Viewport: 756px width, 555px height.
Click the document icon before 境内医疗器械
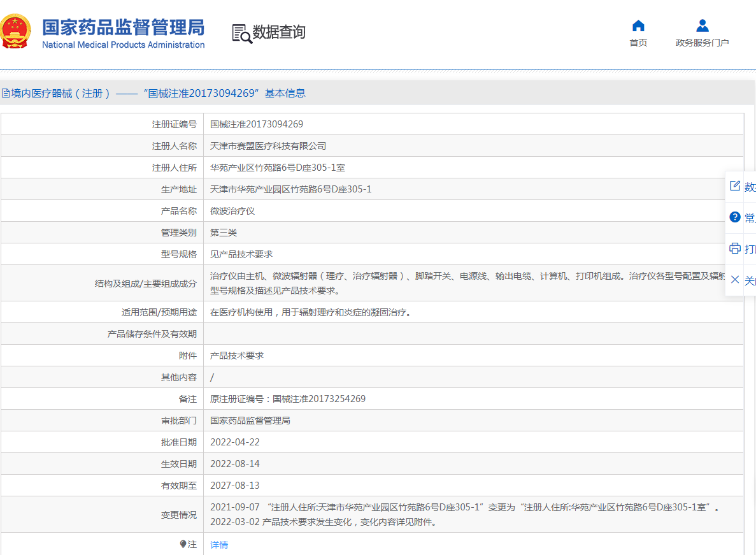pyautogui.click(x=5, y=93)
